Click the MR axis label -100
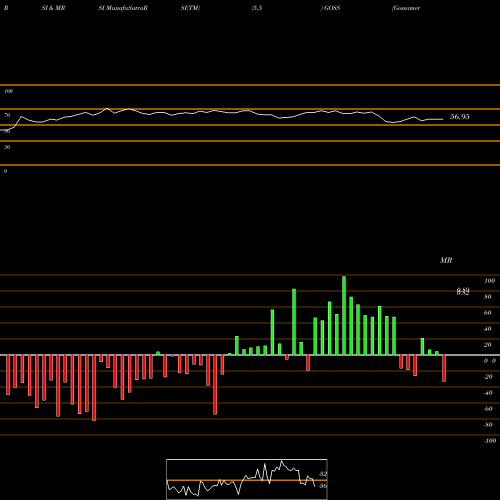 tap(490, 441)
